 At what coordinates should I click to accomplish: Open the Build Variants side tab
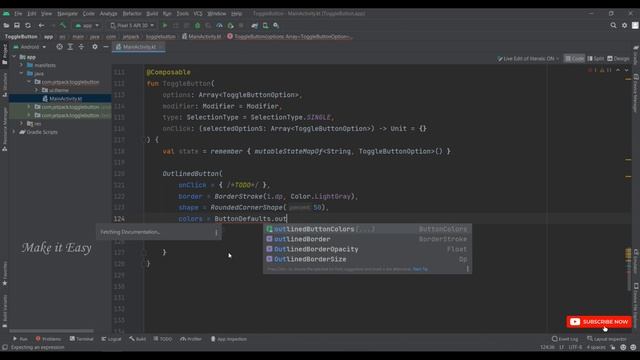point(4,311)
